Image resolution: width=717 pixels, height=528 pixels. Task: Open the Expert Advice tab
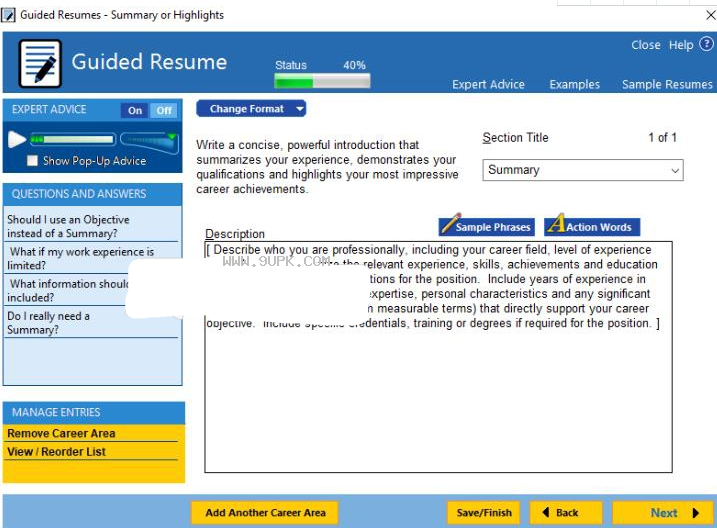[x=488, y=85]
